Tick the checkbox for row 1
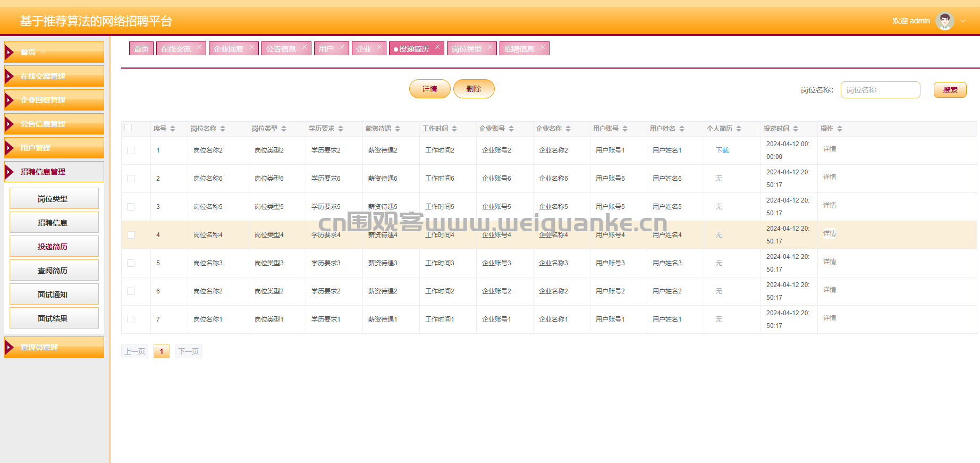 (x=131, y=150)
